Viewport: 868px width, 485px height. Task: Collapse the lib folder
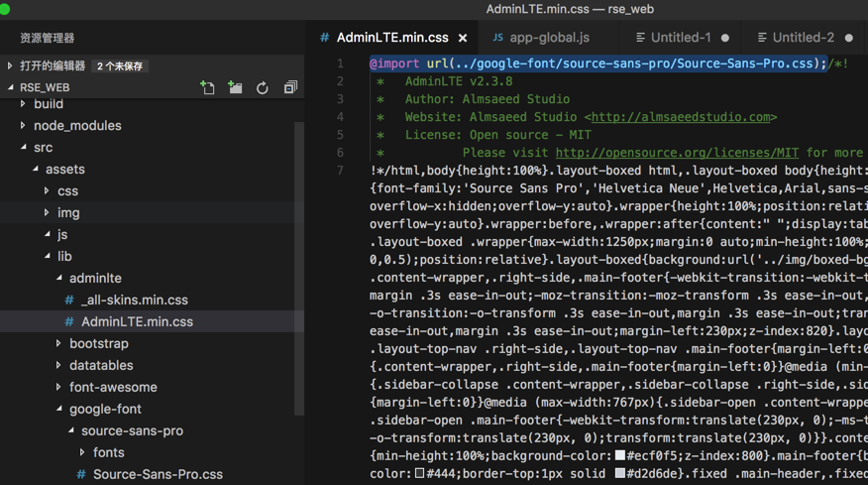[x=48, y=256]
